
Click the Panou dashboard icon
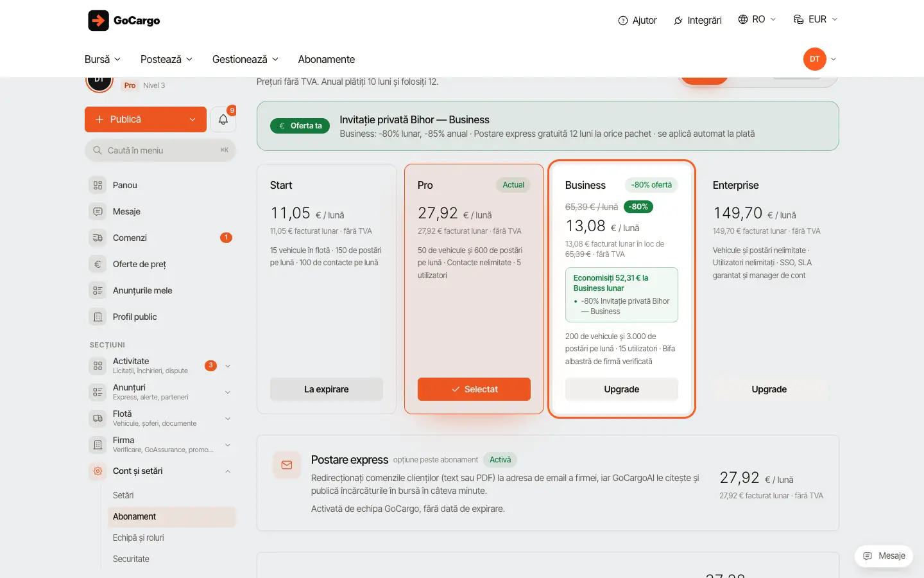(98, 185)
